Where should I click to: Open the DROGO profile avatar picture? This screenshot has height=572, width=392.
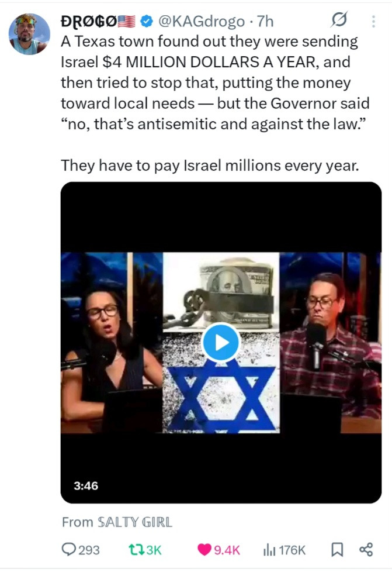29,34
